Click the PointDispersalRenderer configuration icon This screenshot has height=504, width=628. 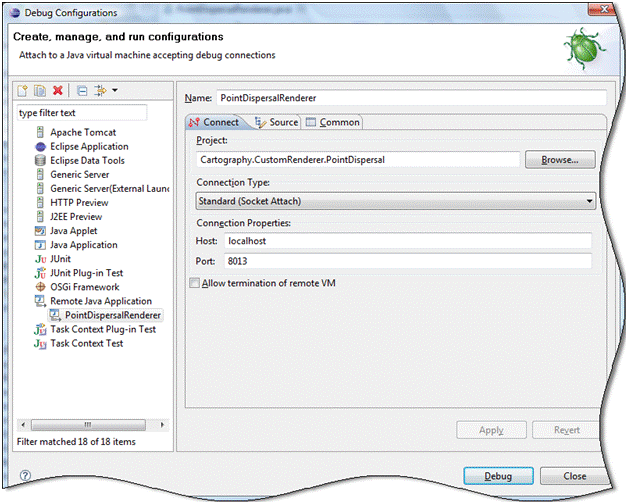point(55,316)
